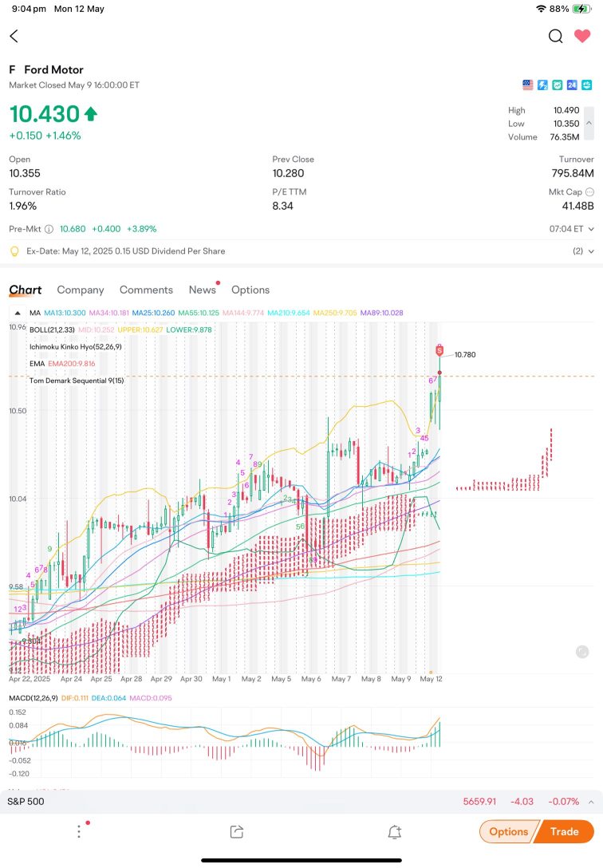Tap the orange Options button
The width and height of the screenshot is (603, 868).
[508, 831]
